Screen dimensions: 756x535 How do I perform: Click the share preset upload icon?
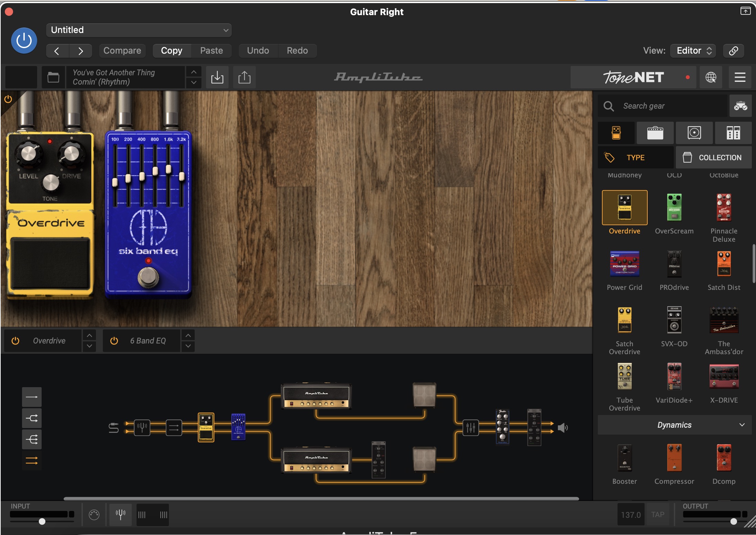click(x=244, y=77)
